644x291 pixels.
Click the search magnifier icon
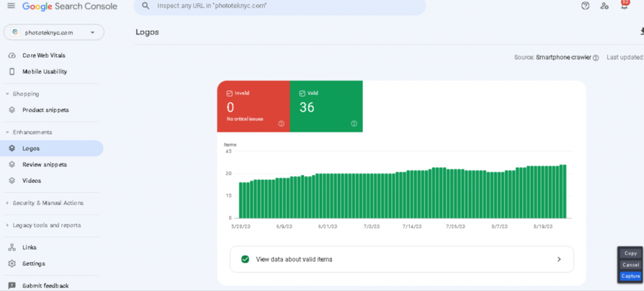[145, 6]
